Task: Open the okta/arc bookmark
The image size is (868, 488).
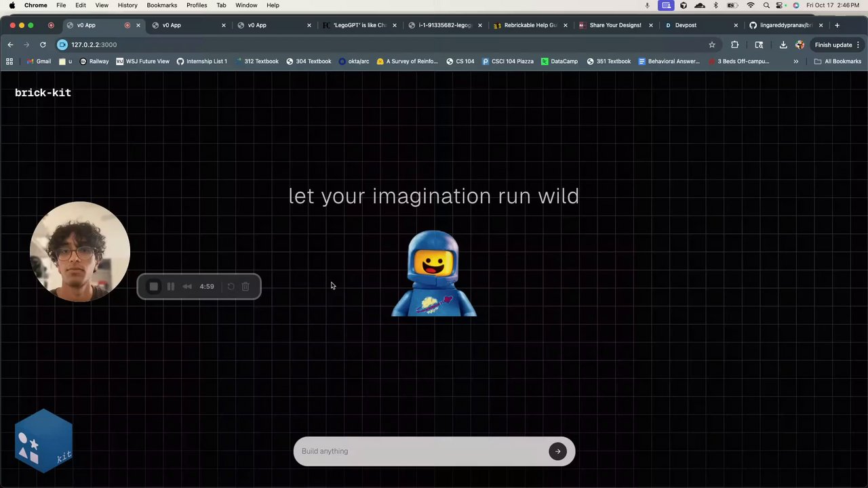Action: (x=353, y=61)
